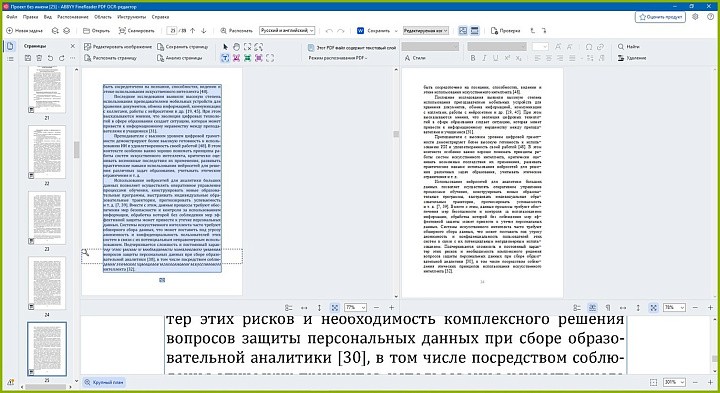The width and height of the screenshot is (720, 393).
Task: Open the Правка menu
Action: [30, 17]
